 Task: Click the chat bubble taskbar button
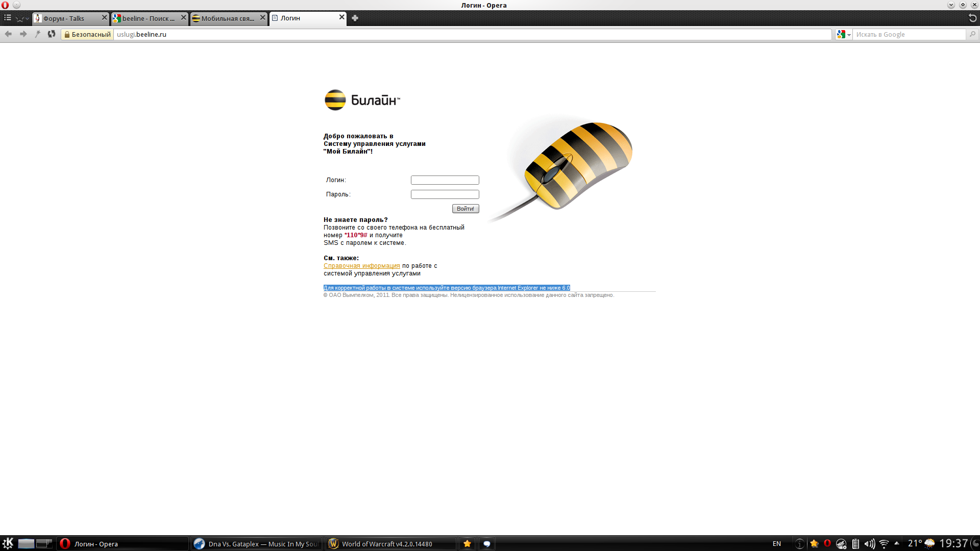487,544
